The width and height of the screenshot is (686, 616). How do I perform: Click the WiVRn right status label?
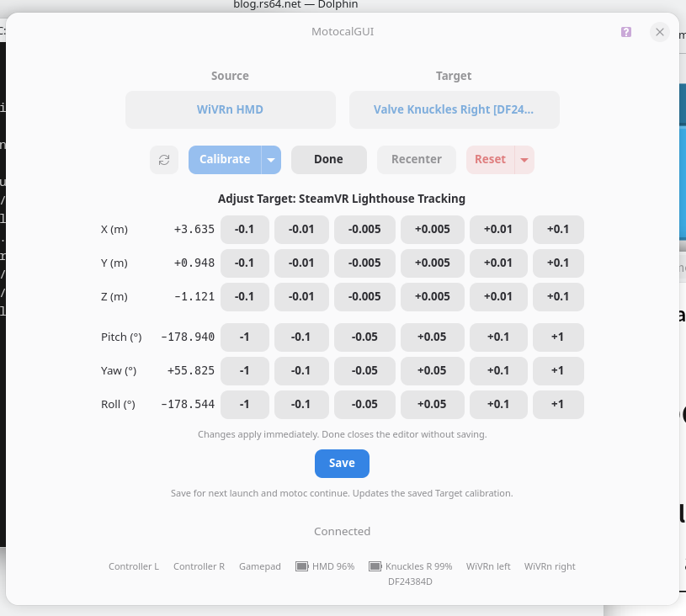(550, 566)
